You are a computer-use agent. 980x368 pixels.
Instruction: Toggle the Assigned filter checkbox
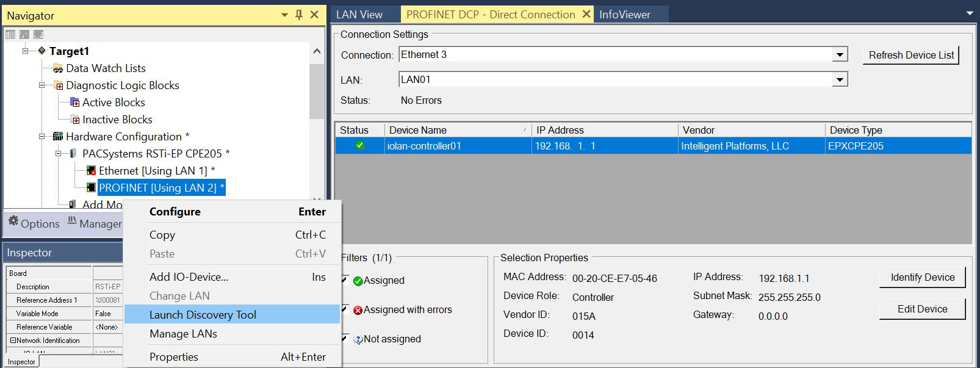[345, 280]
